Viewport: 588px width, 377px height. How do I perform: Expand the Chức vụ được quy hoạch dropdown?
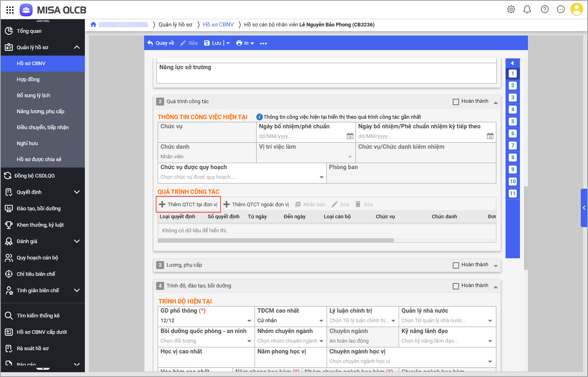coord(321,177)
